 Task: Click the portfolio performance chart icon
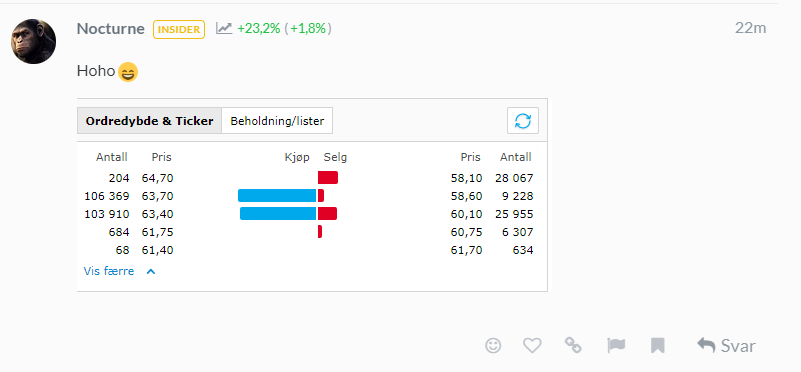pos(224,28)
